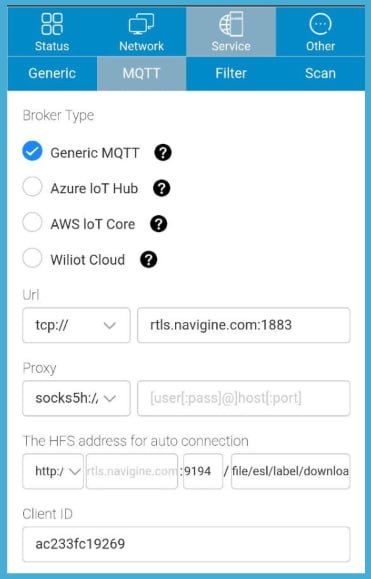Show help for Azure IoT Hub
This screenshot has width=371, height=579.
pos(162,188)
